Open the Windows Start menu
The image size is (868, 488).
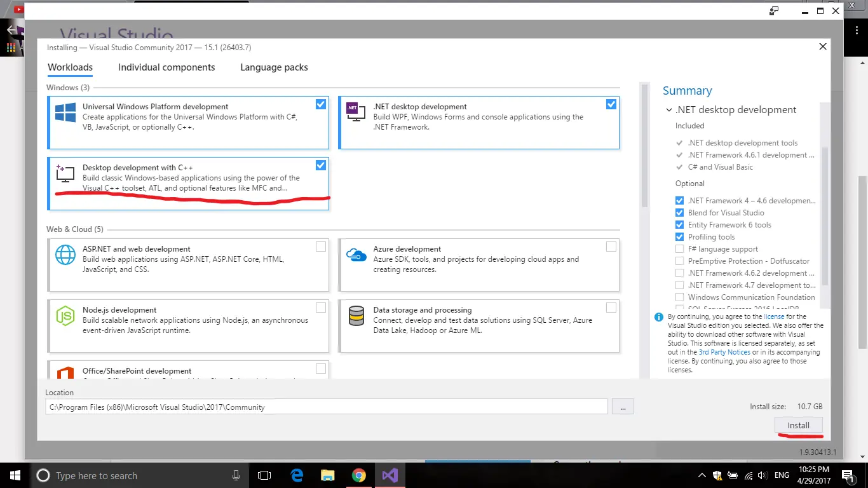14,475
